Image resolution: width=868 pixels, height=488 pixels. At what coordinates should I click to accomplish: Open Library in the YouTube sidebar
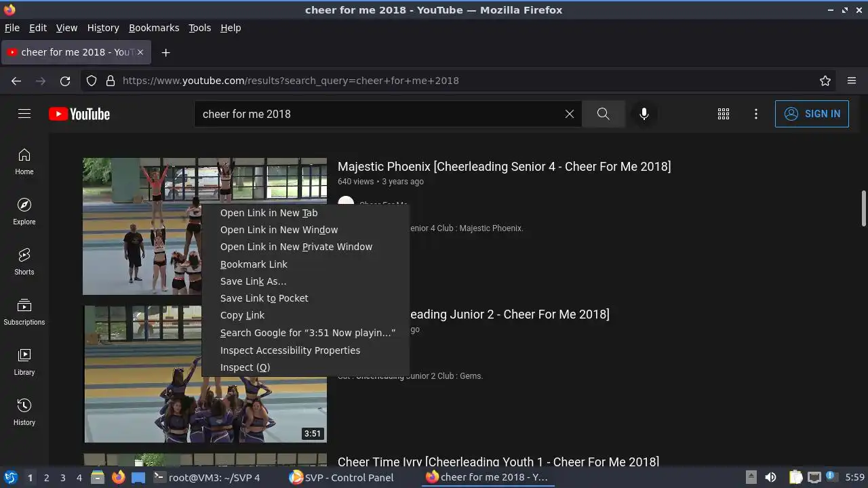pyautogui.click(x=24, y=363)
